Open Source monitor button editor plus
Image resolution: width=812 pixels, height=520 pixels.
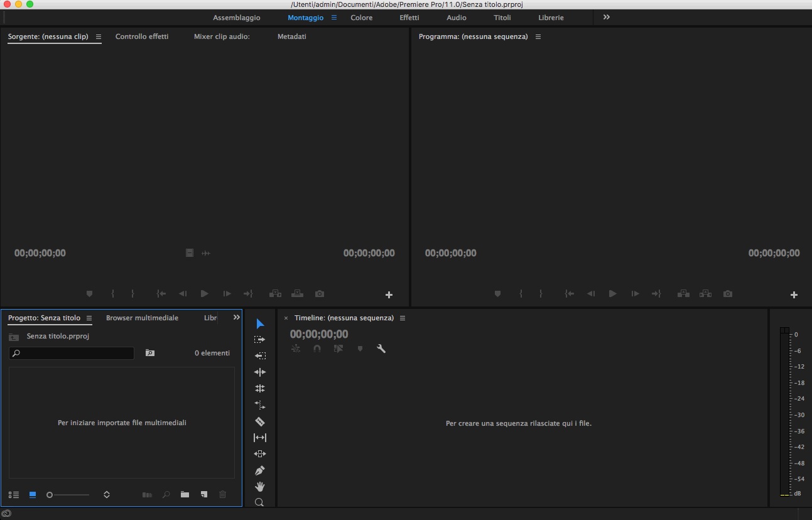coord(389,295)
